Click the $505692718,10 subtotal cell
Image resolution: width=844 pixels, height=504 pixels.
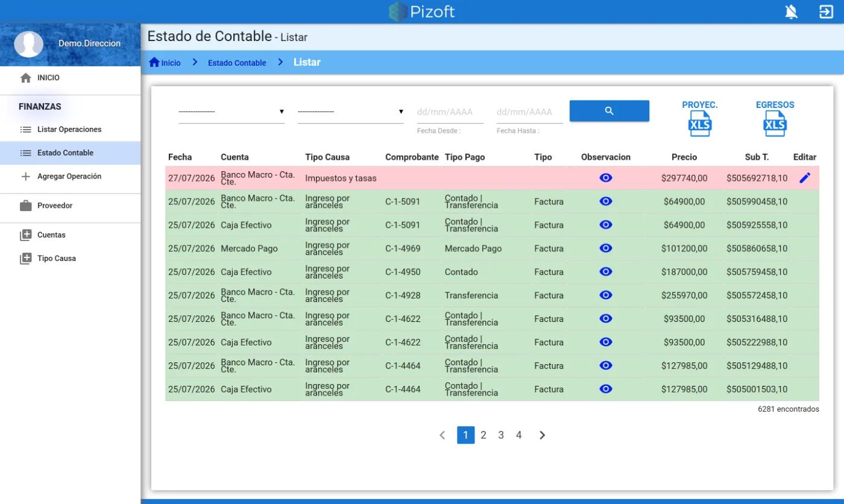757,178
